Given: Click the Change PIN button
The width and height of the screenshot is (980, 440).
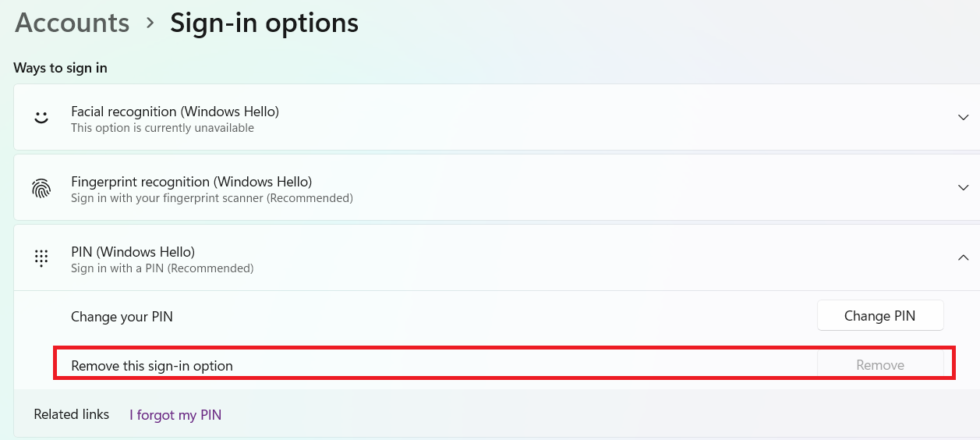Looking at the screenshot, I should (x=880, y=316).
